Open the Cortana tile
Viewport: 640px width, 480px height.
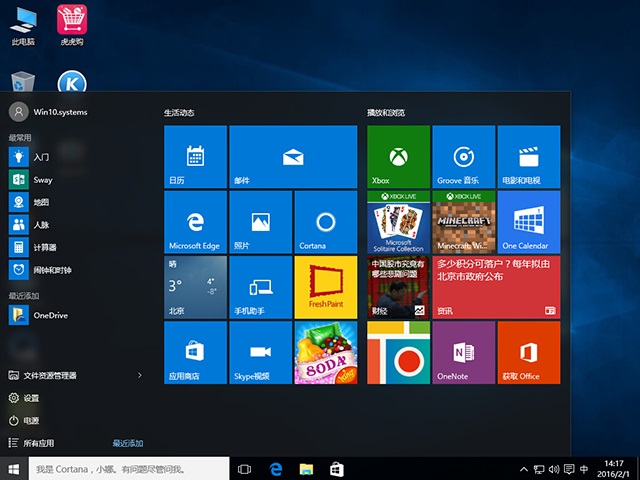coord(325,222)
